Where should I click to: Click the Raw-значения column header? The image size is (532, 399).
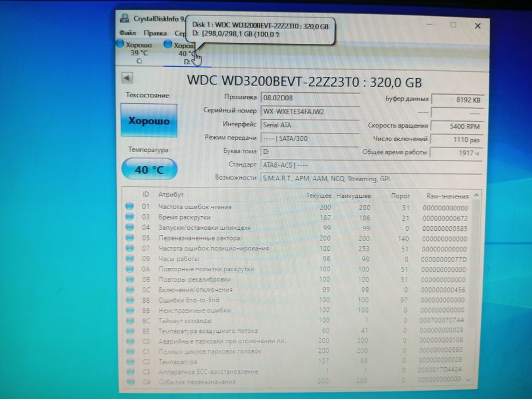(447, 196)
